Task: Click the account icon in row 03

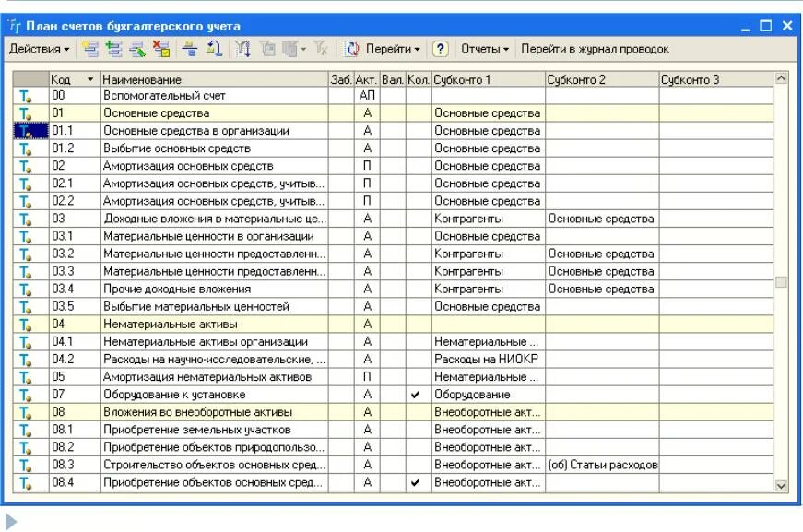Action: coord(25,219)
